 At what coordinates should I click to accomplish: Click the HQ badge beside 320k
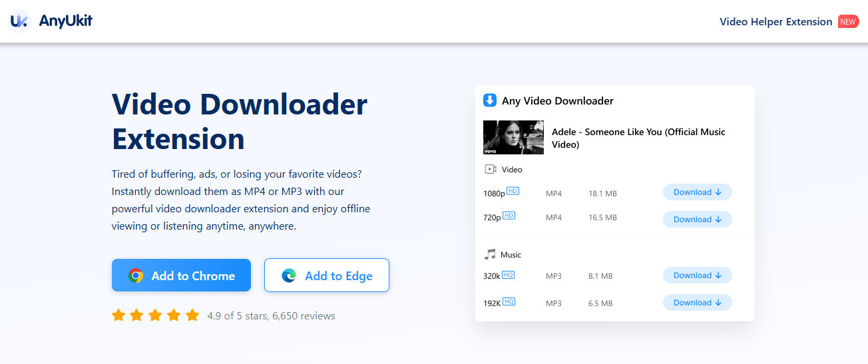[509, 274]
